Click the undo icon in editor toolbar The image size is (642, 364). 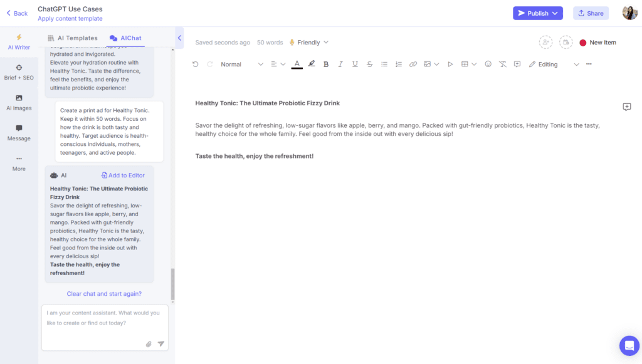pyautogui.click(x=196, y=64)
